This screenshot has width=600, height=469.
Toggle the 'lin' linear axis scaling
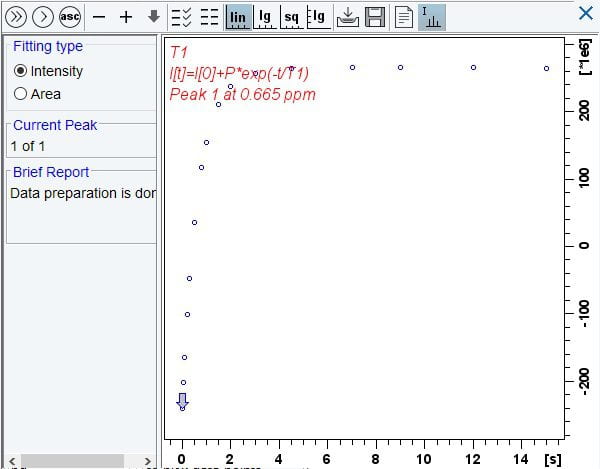point(238,16)
